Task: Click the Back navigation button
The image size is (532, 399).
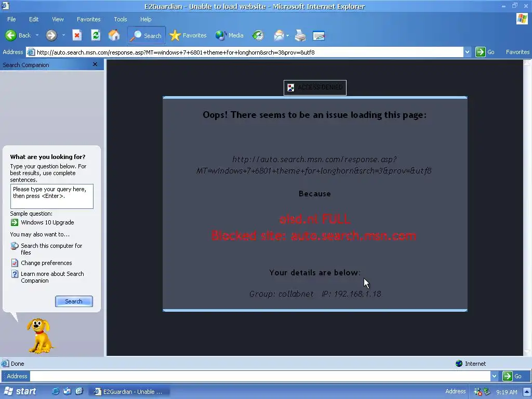Action: 18,35
